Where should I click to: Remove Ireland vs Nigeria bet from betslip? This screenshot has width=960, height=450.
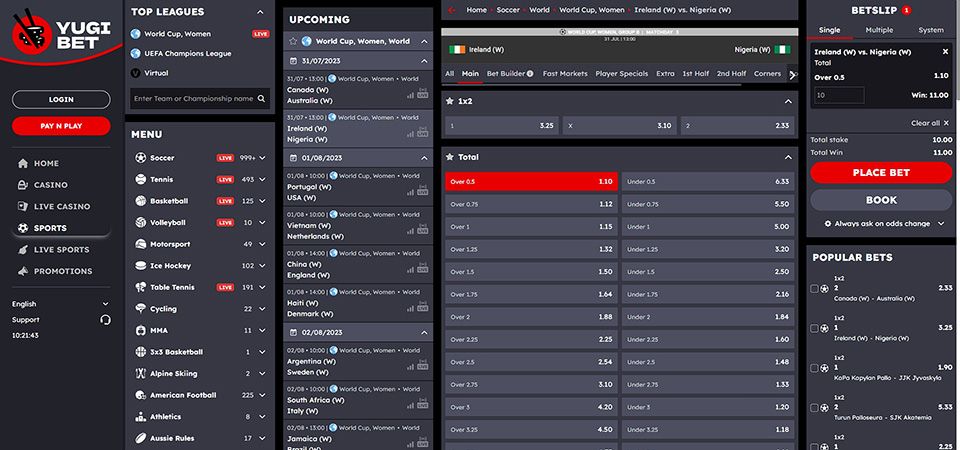pos(945,52)
